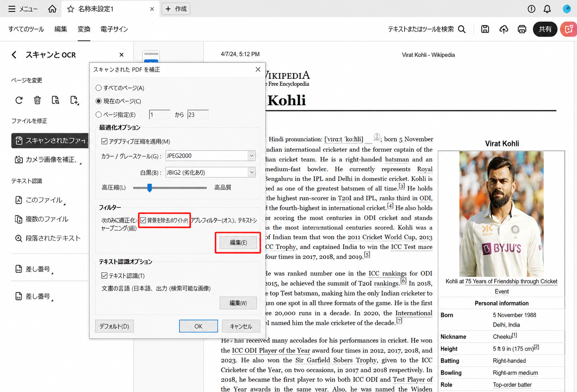Click the Virat Kohli infobox photo
Viewport: 577px width, 392px height.
pos(502,214)
